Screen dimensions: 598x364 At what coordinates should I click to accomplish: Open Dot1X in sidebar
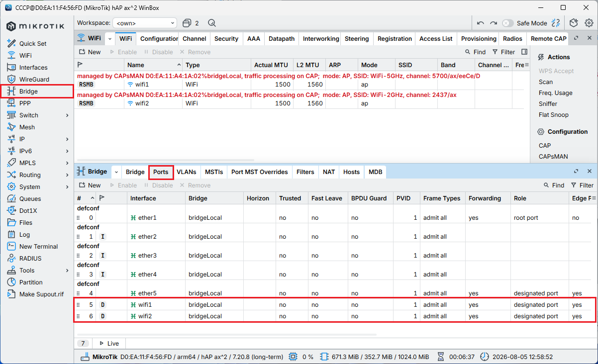(28, 211)
